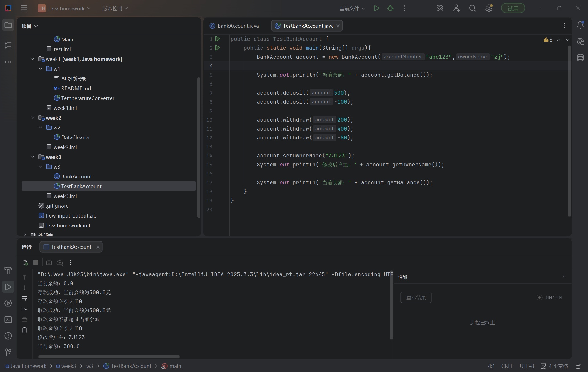Open the Structure tool window icon
Screen dimensions: 588x372
tap(8, 46)
